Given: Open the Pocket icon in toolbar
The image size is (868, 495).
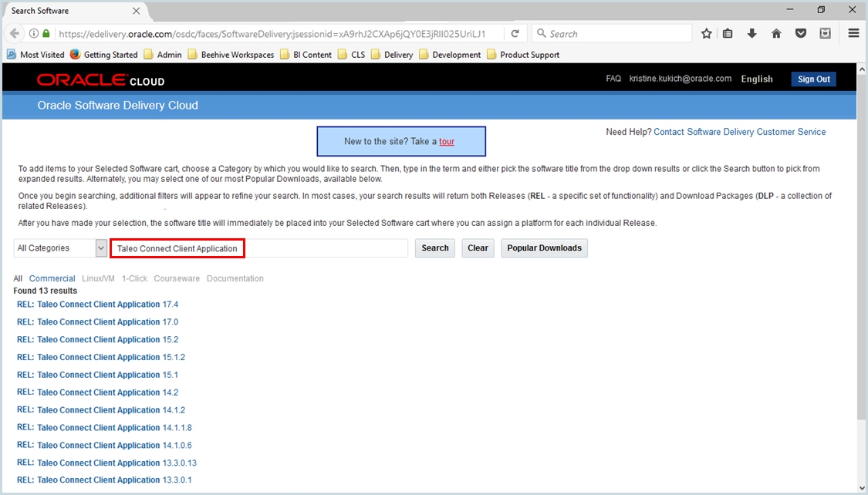Looking at the screenshot, I should [801, 34].
